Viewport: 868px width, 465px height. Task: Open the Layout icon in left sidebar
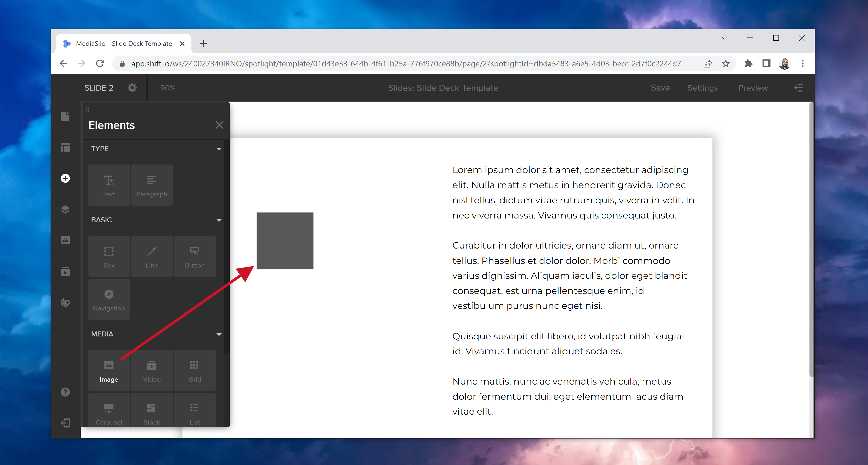coord(65,147)
